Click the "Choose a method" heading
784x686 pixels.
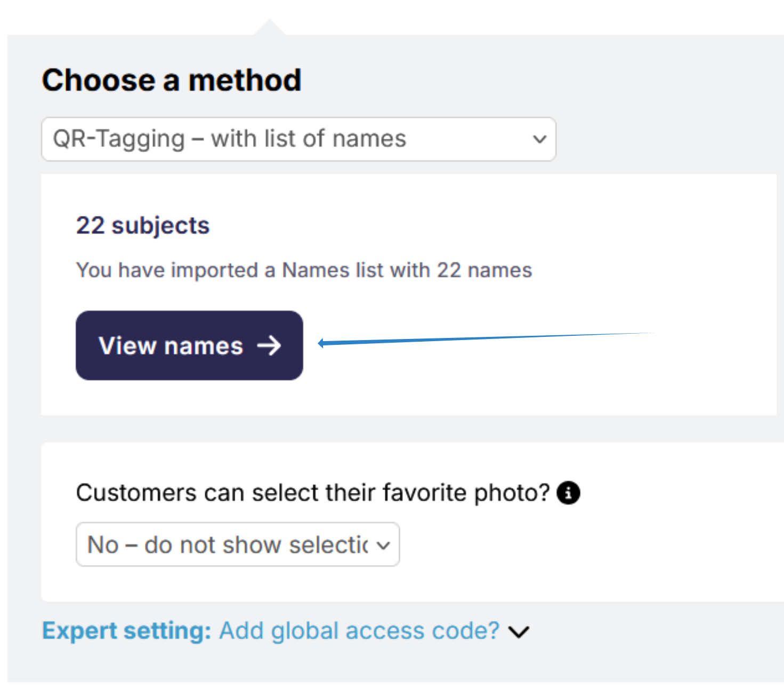(172, 80)
